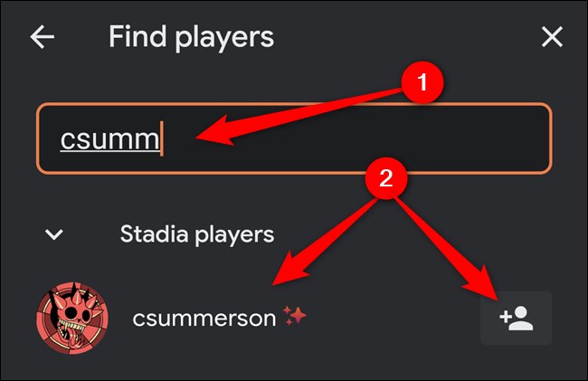The width and height of the screenshot is (588, 381).
Task: Collapse the Stadia players section chevron
Action: tap(54, 234)
